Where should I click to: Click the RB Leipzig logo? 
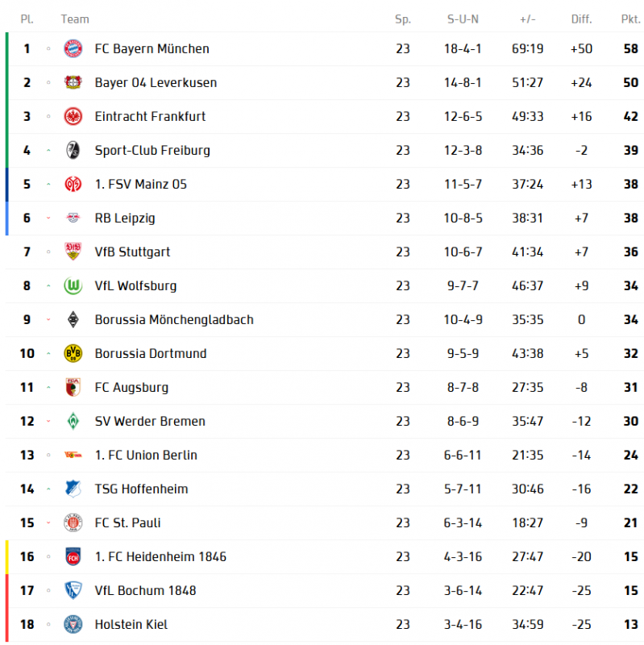click(x=73, y=218)
